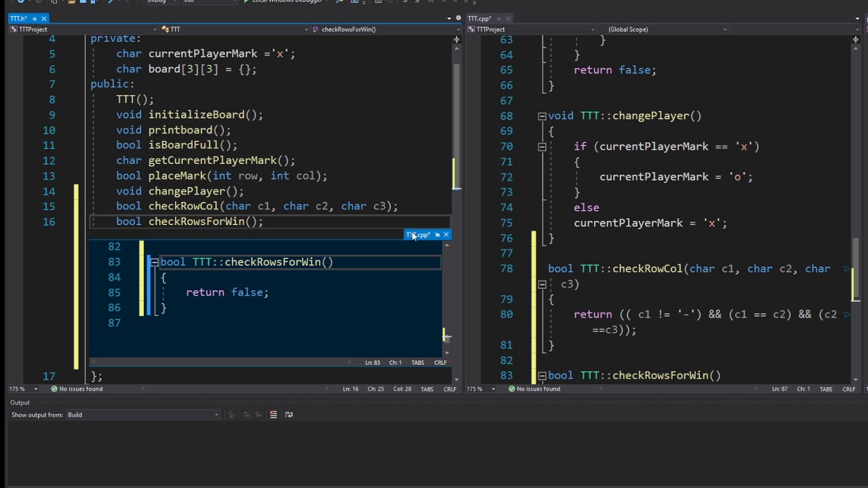Click Ln: 16 in left status bar
Image resolution: width=868 pixels, height=488 pixels.
(351, 389)
